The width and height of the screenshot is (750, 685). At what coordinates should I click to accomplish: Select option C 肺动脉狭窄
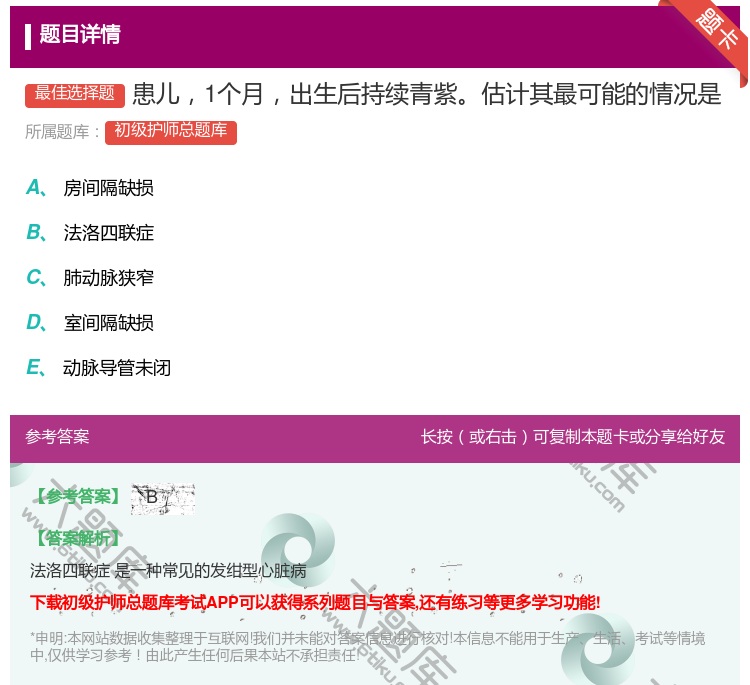coord(90,278)
